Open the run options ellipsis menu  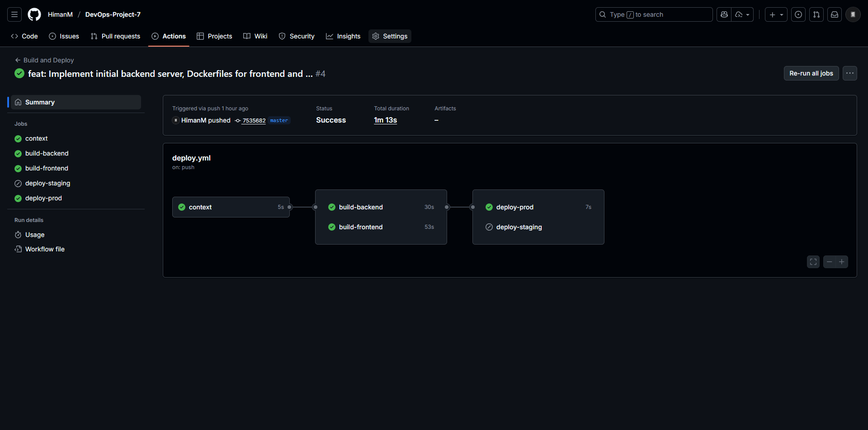click(x=850, y=73)
